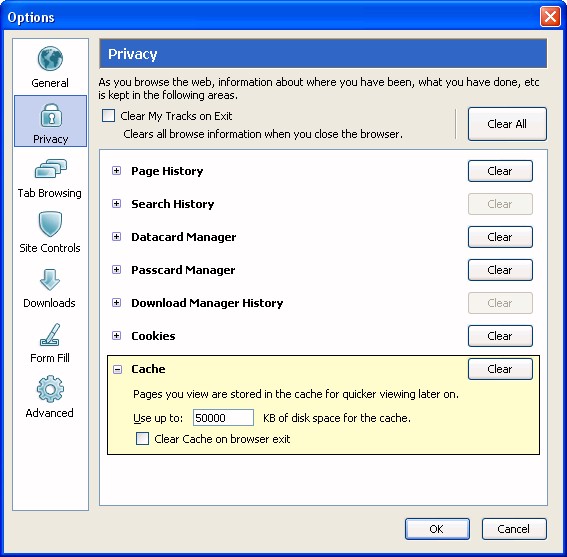Open Advanced gear icon settings
Viewport: 567px width, 557px height.
coord(50,389)
